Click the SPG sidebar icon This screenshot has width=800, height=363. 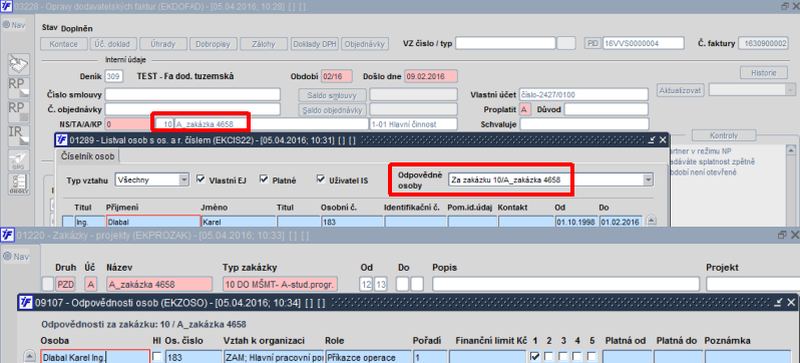pos(19,160)
